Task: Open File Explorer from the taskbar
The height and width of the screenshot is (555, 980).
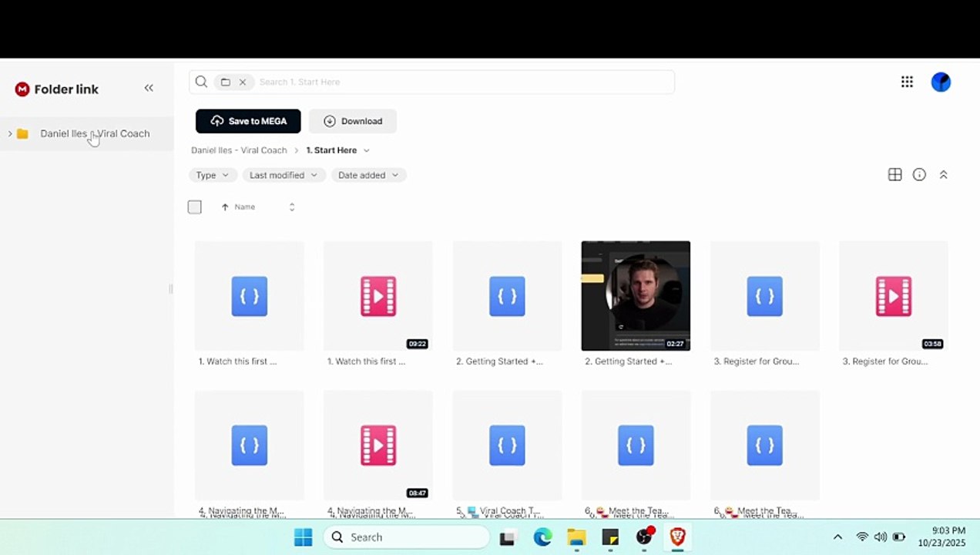Action: coord(576,537)
